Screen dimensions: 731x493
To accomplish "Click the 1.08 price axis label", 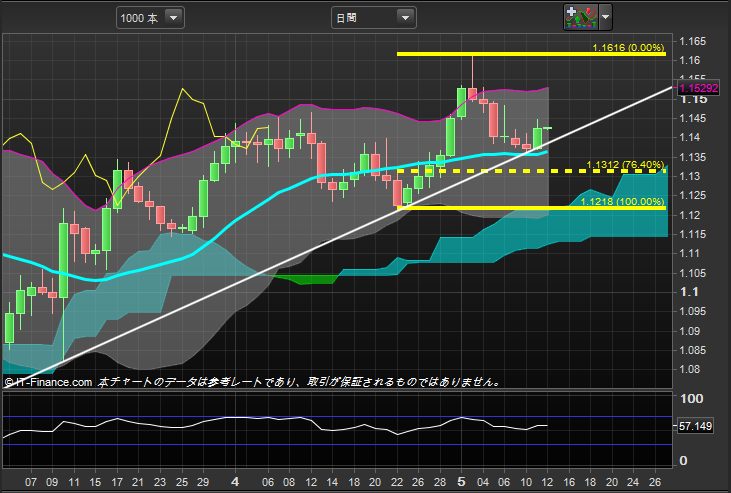I will click(x=690, y=369).
